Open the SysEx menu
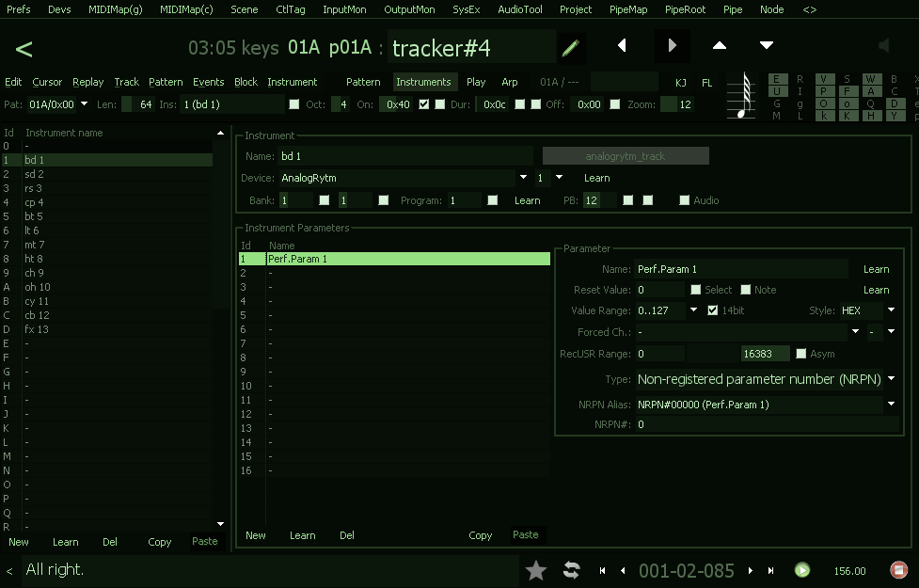This screenshot has height=588, width=919. coord(465,9)
